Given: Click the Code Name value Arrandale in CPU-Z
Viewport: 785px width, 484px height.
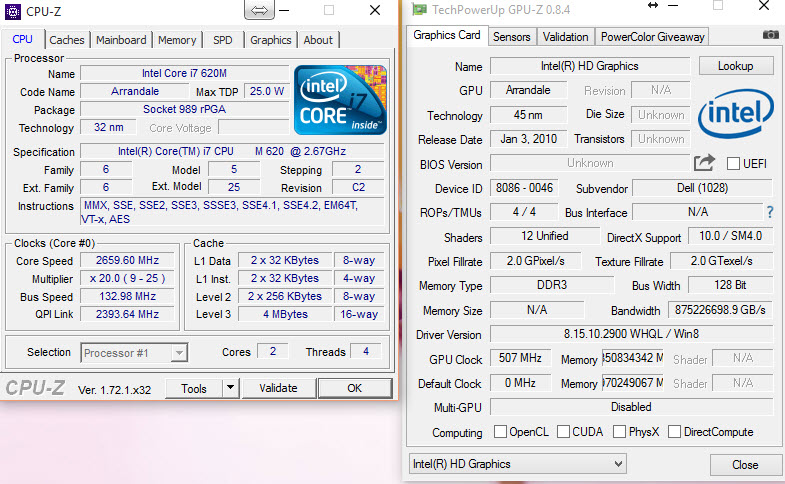Looking at the screenshot, I should 135,91.
